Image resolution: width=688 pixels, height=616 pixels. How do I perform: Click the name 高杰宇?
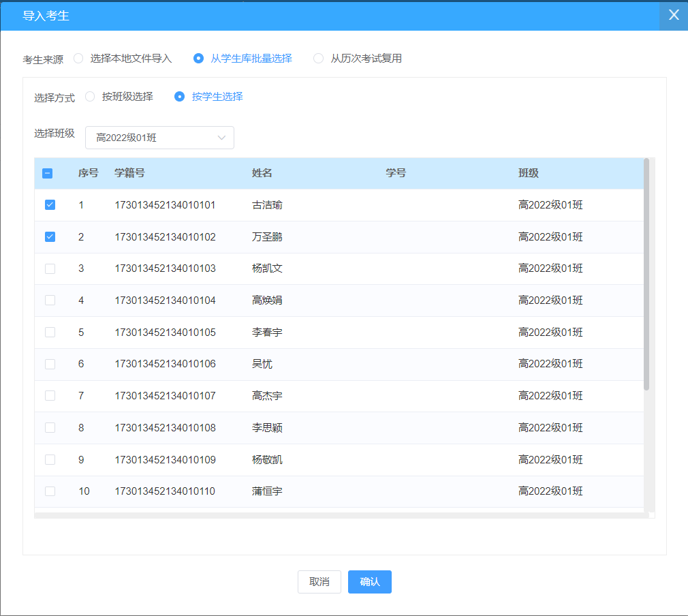pos(267,396)
